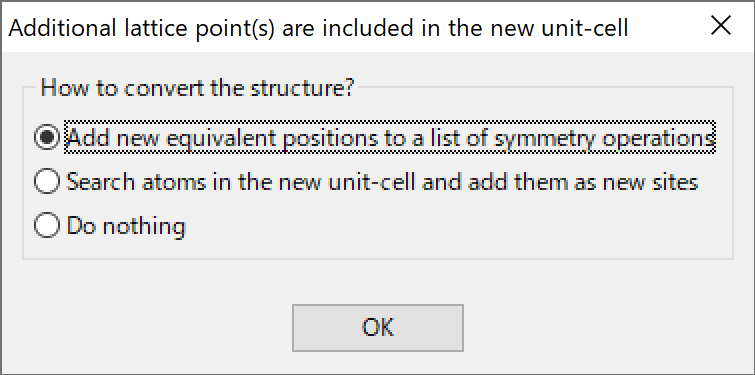Click the 'Do nothing' label text

(126, 226)
